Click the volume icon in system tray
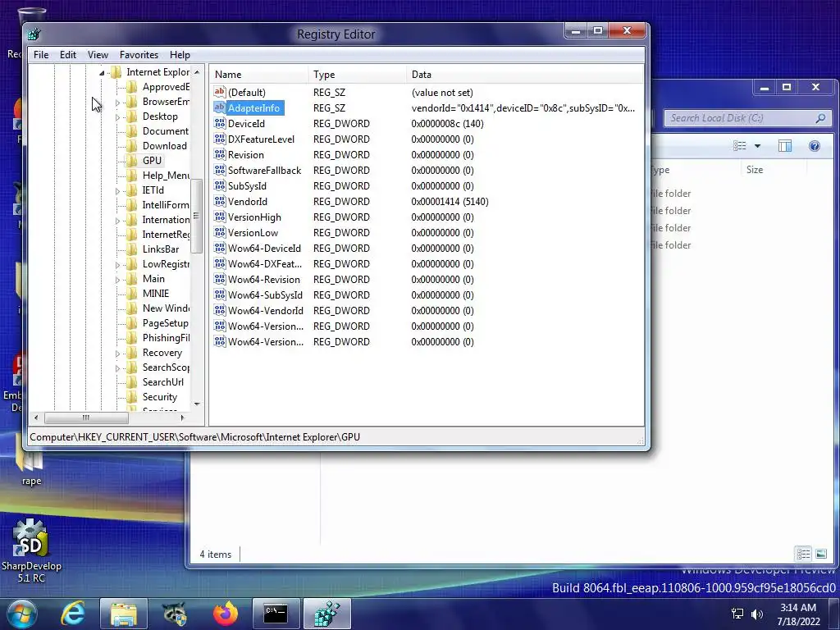The width and height of the screenshot is (840, 630). (757, 614)
